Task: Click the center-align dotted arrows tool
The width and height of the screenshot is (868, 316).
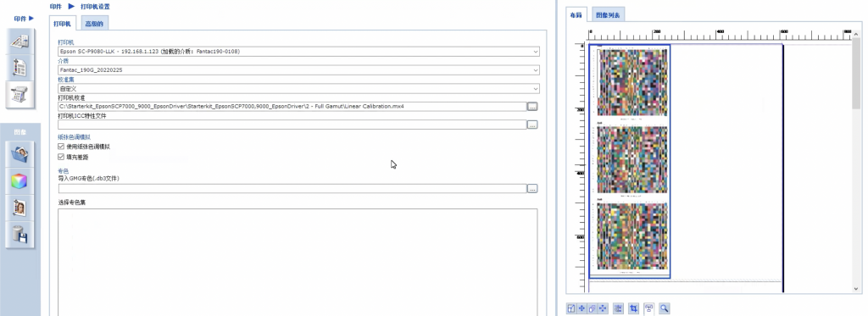Action: click(x=603, y=309)
